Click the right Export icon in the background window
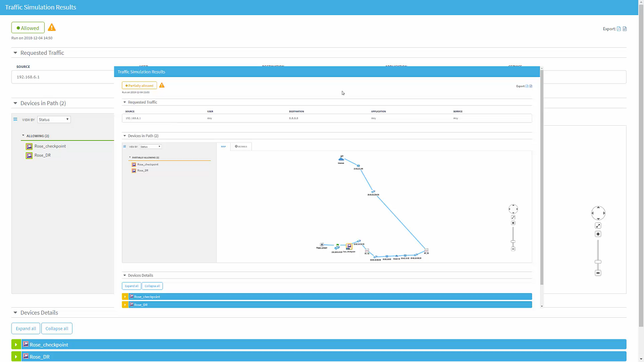644x362 pixels. click(625, 29)
